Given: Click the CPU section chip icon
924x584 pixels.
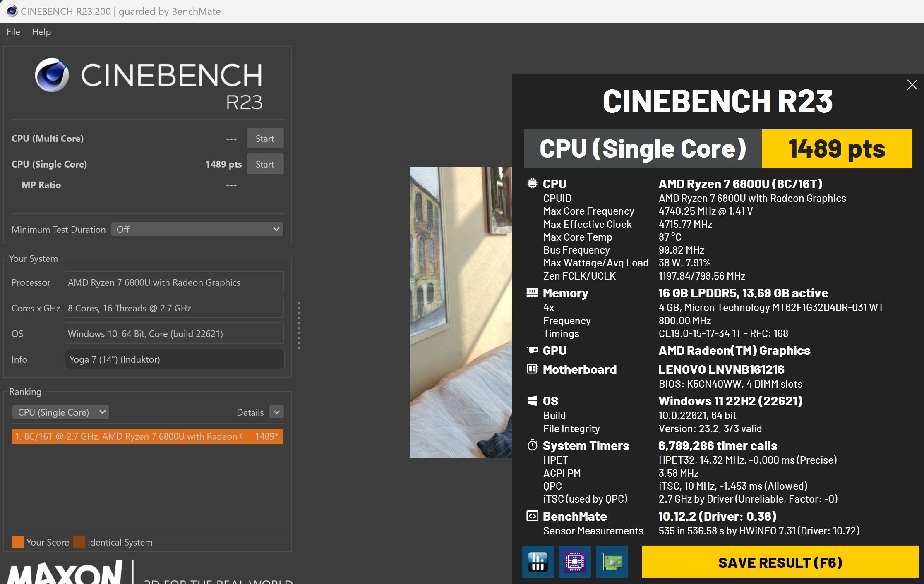Looking at the screenshot, I should click(x=532, y=183).
